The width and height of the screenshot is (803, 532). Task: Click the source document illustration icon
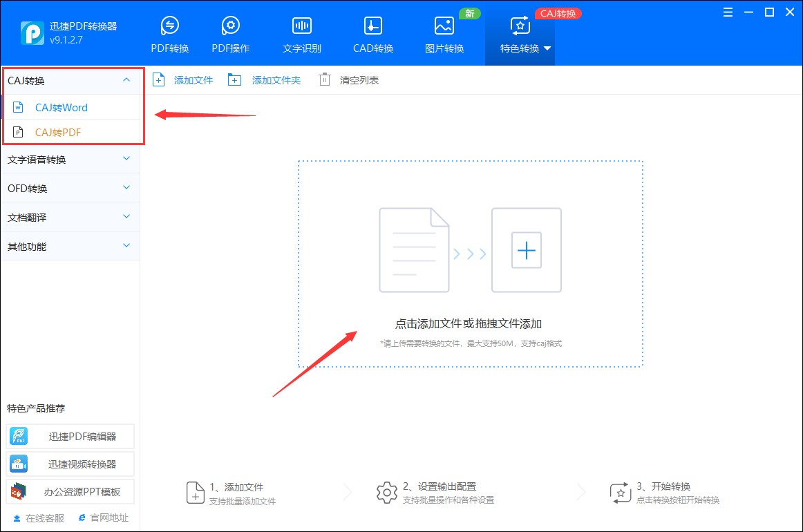pos(414,250)
